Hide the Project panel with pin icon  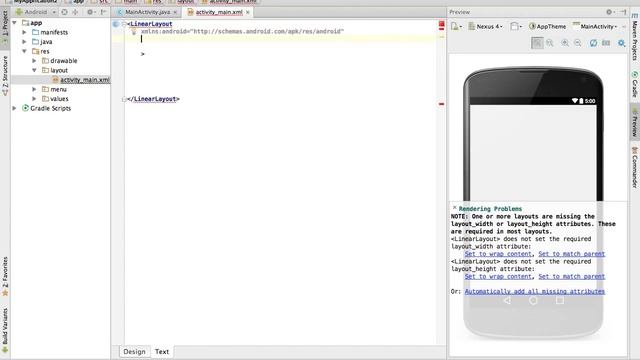[x=104, y=12]
